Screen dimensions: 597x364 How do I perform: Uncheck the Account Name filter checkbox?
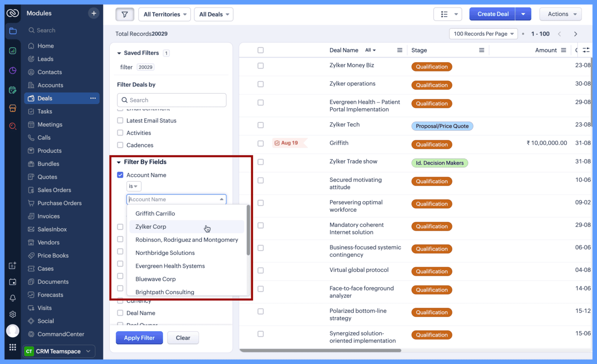[120, 175]
